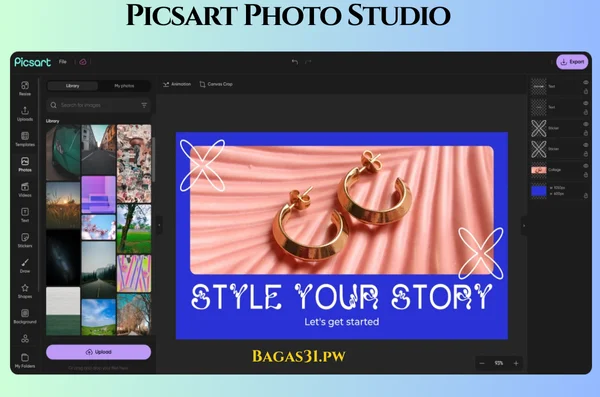
Task: Click the Picsart logo
Action: [33, 62]
